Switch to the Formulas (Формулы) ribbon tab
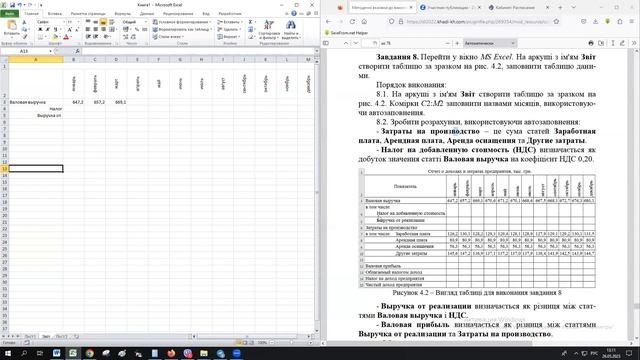The image size is (640, 360). point(122,13)
